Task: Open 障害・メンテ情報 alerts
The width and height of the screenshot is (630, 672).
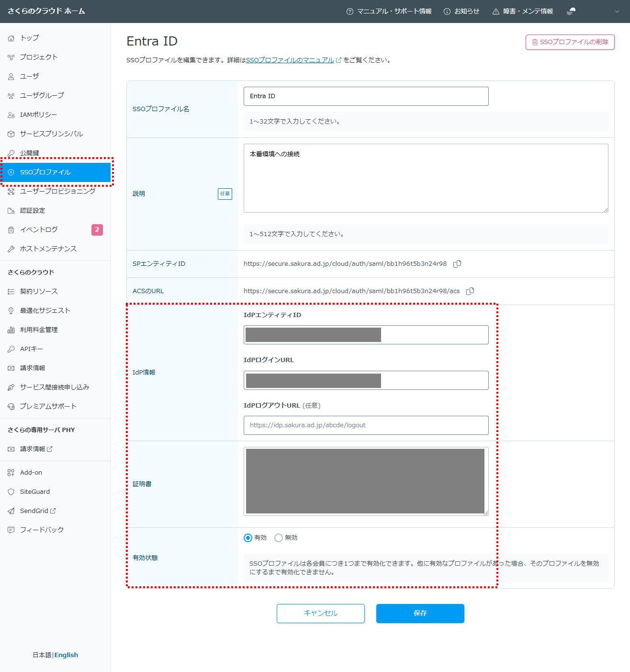Action: pos(522,11)
